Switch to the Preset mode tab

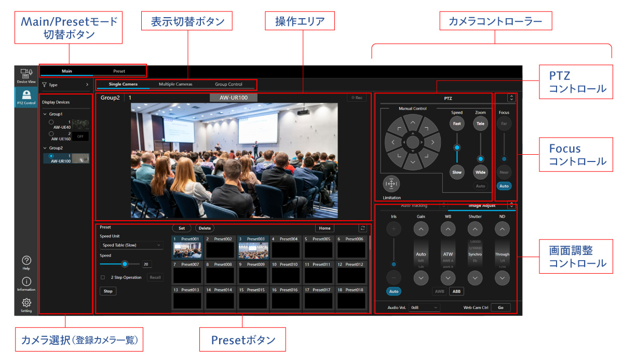[119, 71]
